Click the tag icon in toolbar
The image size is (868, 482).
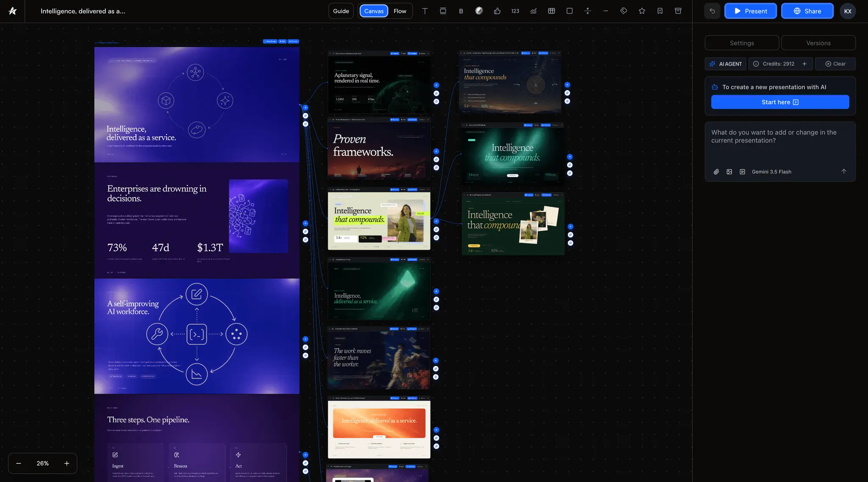click(624, 11)
